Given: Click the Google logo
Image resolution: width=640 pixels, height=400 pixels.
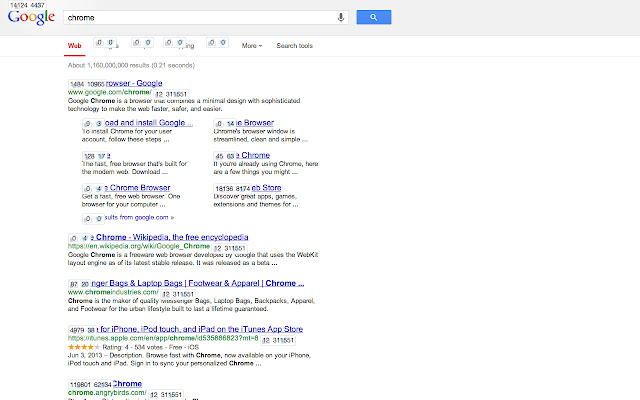Looking at the screenshot, I should pyautogui.click(x=31, y=18).
